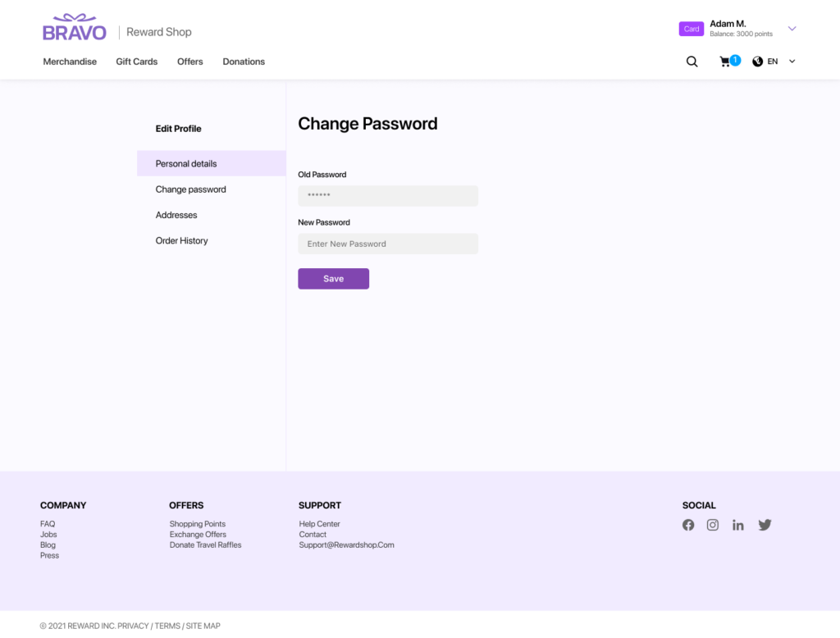Screen dimensions: 840x638
Task: Open the Twitter social icon
Action: 765,525
